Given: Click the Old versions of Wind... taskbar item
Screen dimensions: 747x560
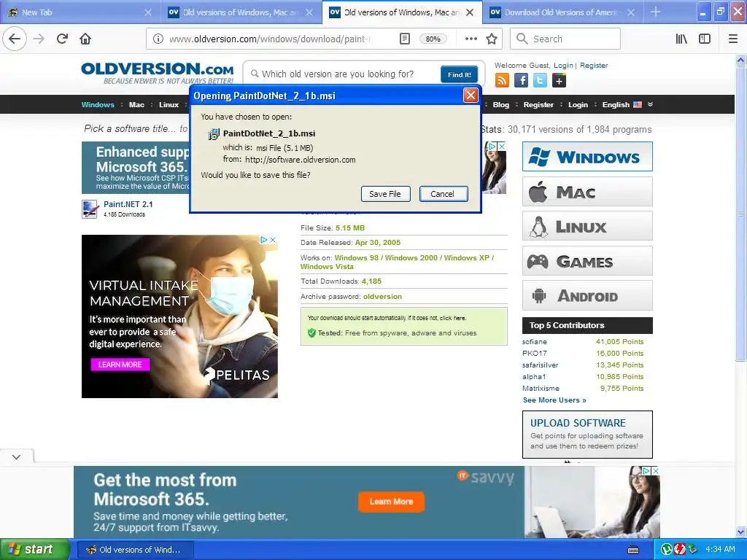Looking at the screenshot, I should click(x=135, y=550).
